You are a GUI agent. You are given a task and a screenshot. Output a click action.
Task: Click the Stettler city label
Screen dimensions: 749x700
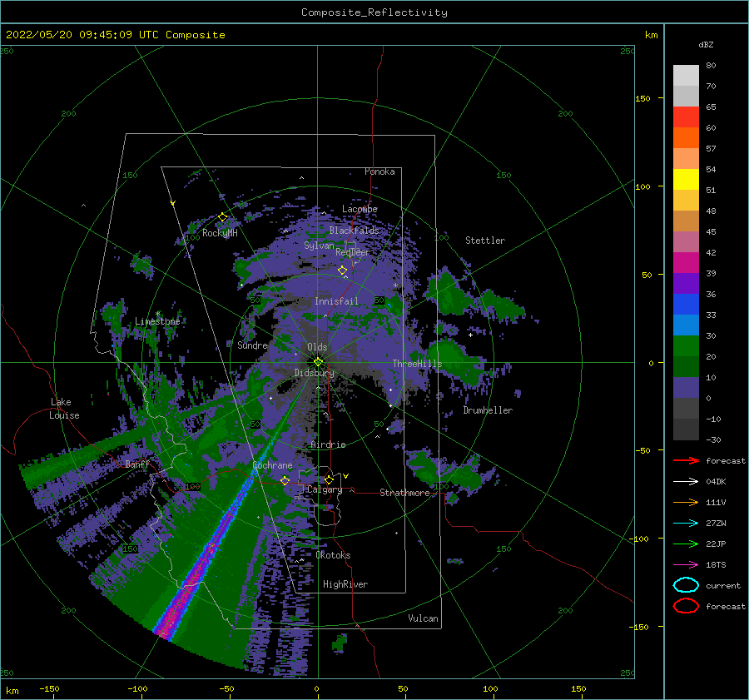(x=485, y=241)
